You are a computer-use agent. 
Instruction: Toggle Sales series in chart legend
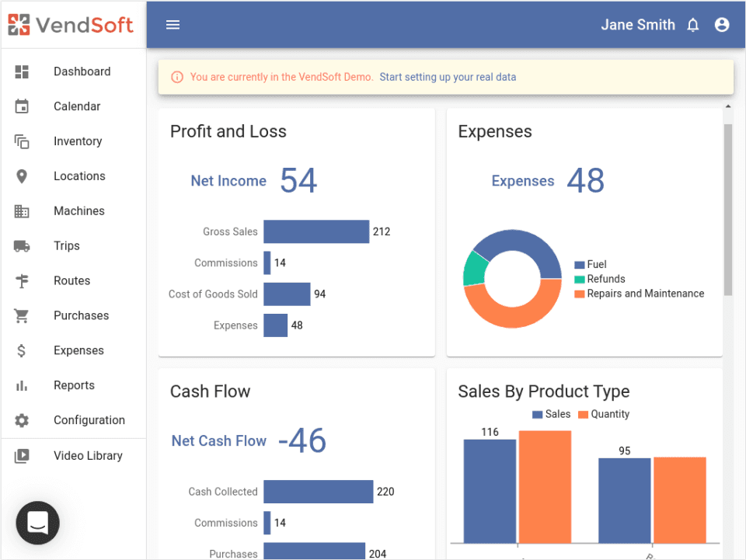[x=551, y=415]
